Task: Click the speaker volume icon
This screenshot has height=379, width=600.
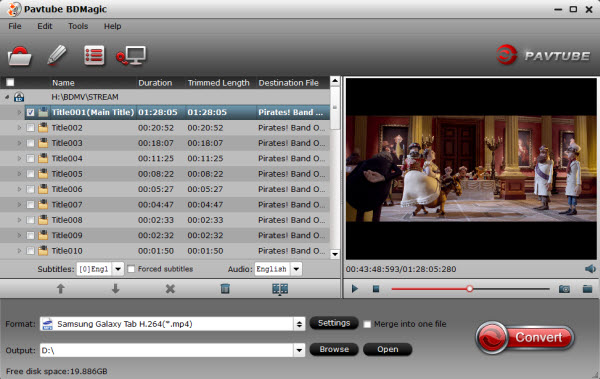Action: (x=590, y=269)
